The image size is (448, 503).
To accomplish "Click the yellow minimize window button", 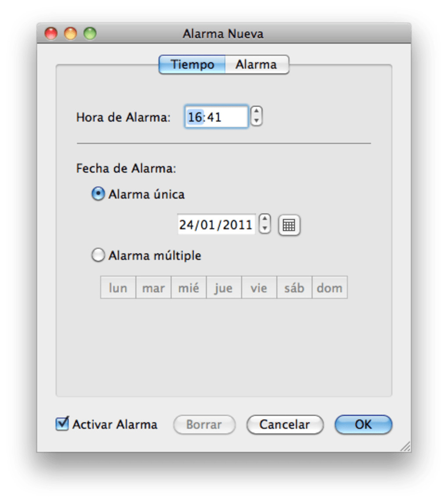I will click(70, 34).
